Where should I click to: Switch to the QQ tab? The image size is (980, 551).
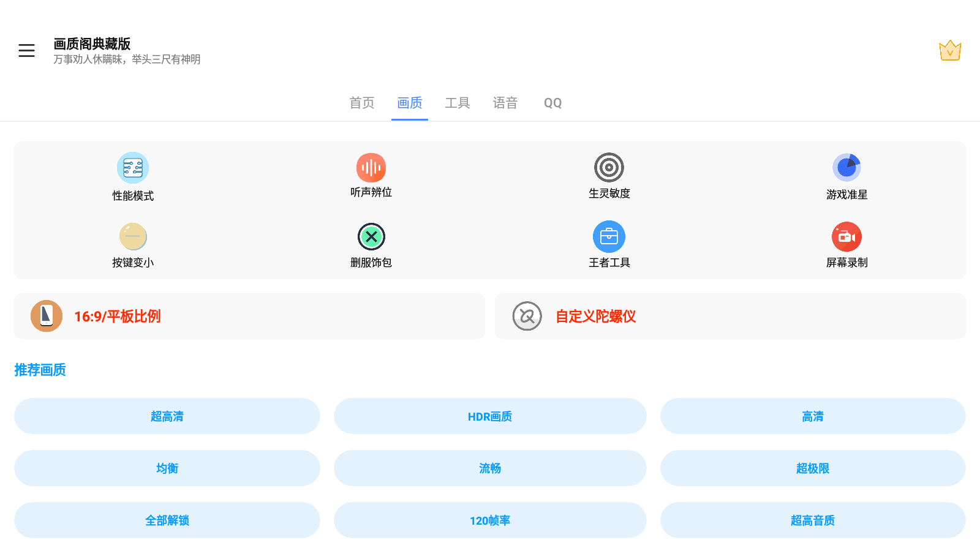[x=553, y=103]
